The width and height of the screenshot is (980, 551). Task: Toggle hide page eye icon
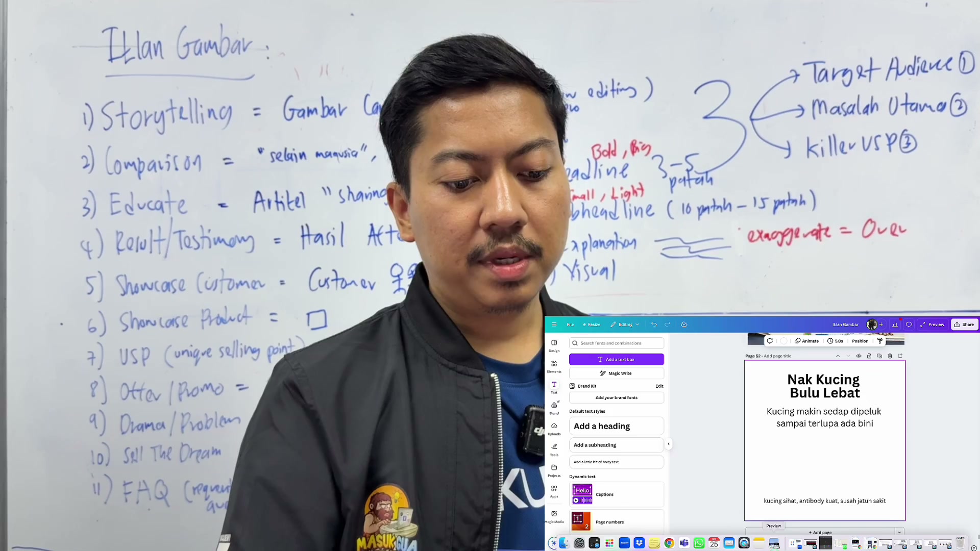pyautogui.click(x=859, y=356)
